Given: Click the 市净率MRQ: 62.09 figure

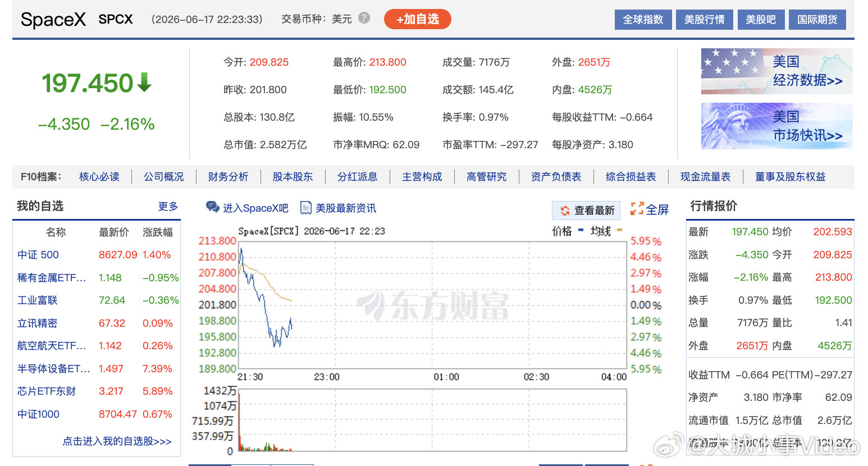Looking at the screenshot, I should click(376, 145).
